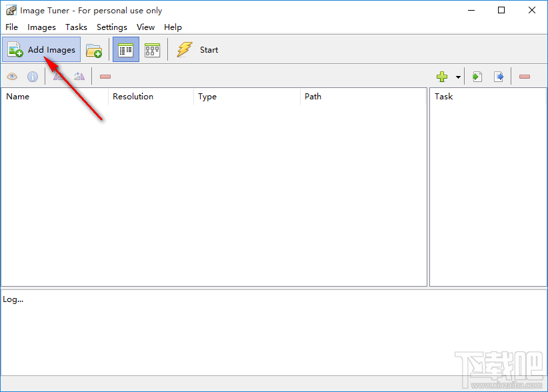Click the Image Tuner title bar icon
The height and width of the screenshot is (392, 548).
coord(11,10)
